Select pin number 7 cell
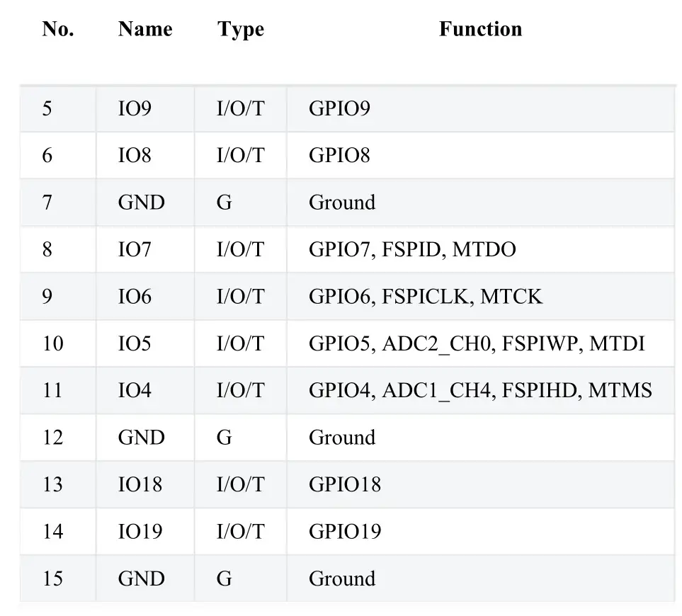This screenshot has width=682, height=616. coord(47,203)
